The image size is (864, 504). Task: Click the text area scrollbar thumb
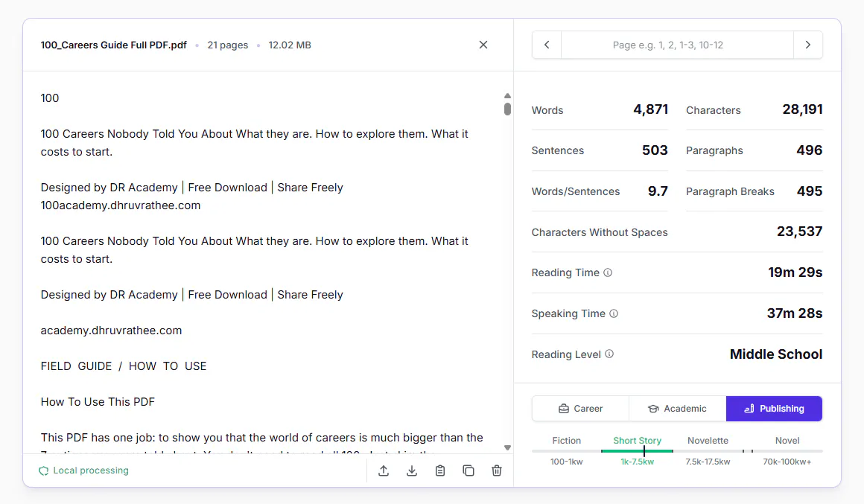click(507, 109)
